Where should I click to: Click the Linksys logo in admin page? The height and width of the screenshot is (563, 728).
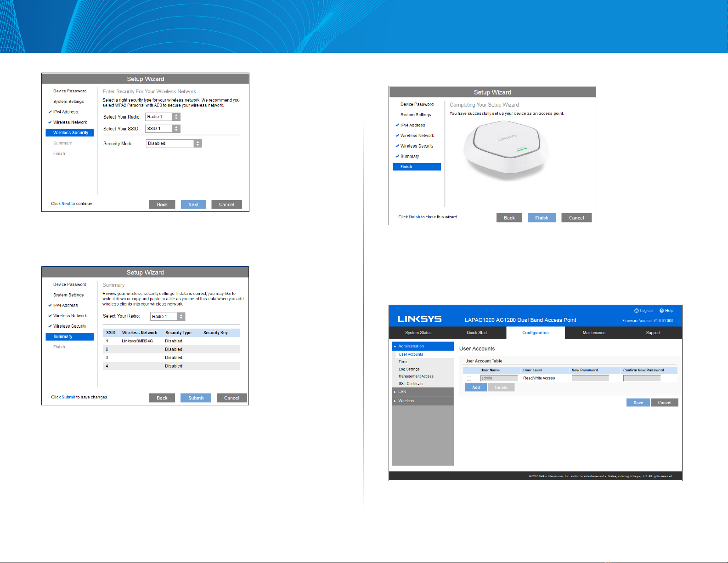419,319
